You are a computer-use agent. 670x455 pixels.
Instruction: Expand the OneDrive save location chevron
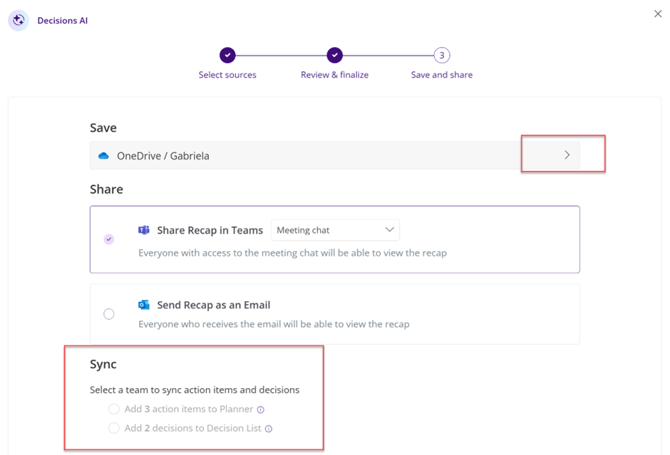[567, 155]
